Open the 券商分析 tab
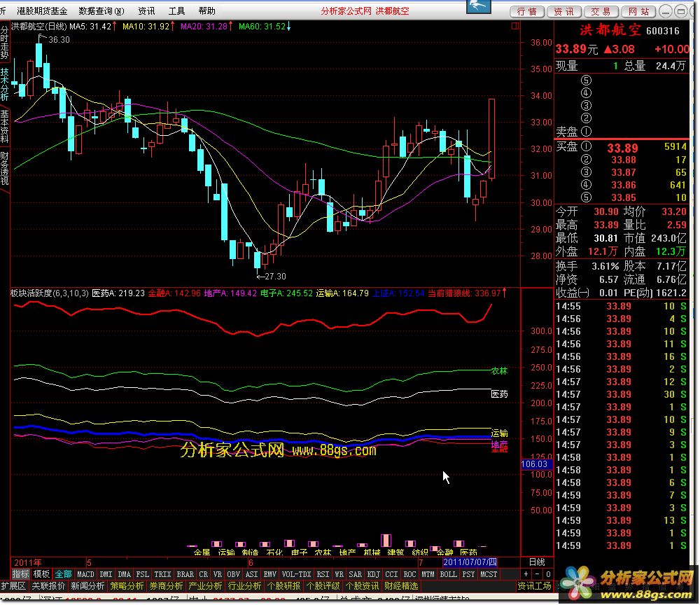Viewport: 700px width, 605px height. (166, 586)
